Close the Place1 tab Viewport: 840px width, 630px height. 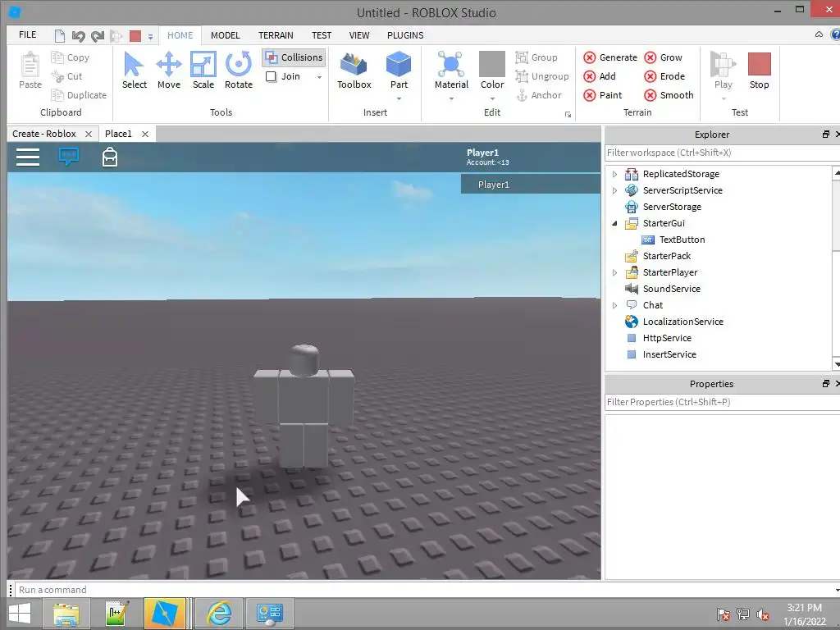coord(145,134)
